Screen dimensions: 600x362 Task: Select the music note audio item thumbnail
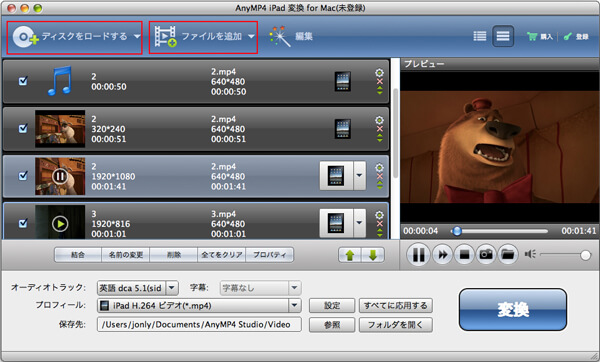click(60, 81)
